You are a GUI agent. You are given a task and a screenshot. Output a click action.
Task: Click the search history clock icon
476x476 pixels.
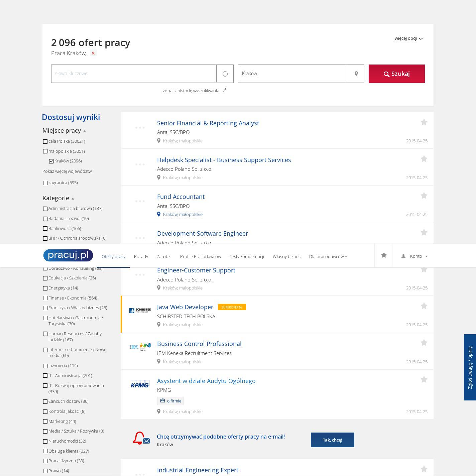tap(225, 74)
